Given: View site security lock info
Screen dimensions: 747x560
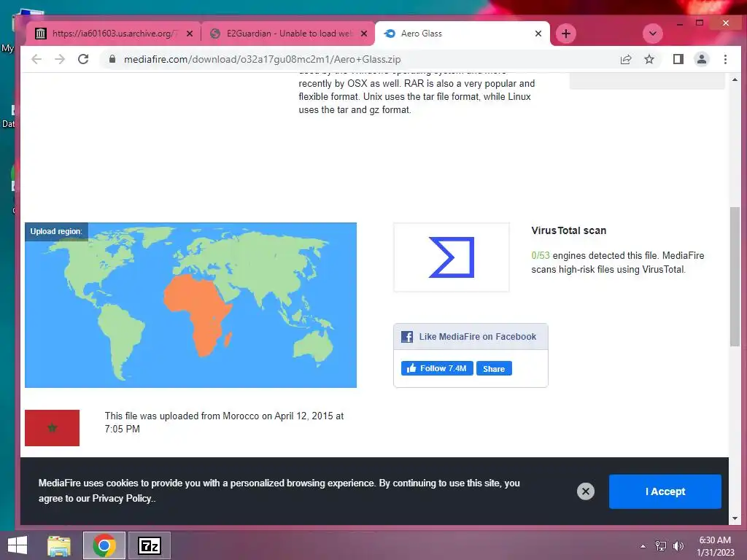Looking at the screenshot, I should pyautogui.click(x=112, y=59).
